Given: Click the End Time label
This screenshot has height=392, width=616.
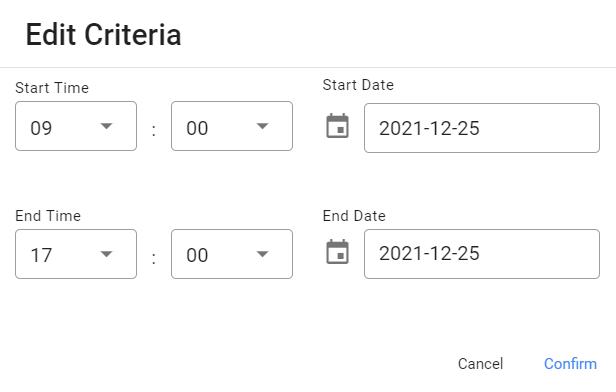Looking at the screenshot, I should [48, 216].
